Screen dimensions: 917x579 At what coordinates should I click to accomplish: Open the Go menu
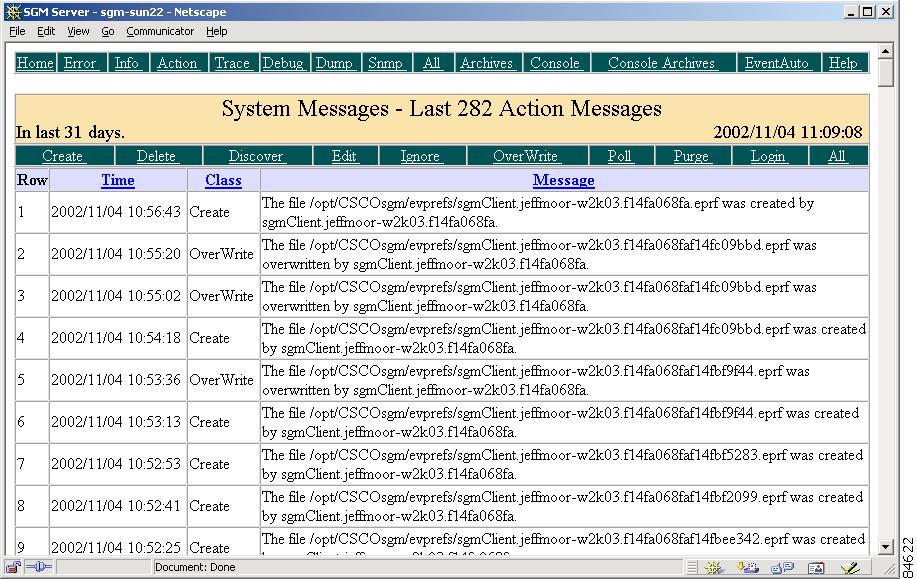point(108,32)
